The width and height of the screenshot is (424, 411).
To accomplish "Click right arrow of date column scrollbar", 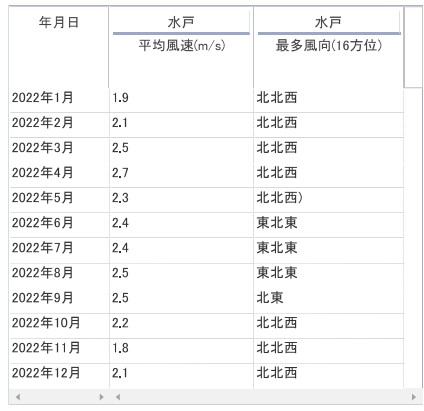I will point(101,397).
